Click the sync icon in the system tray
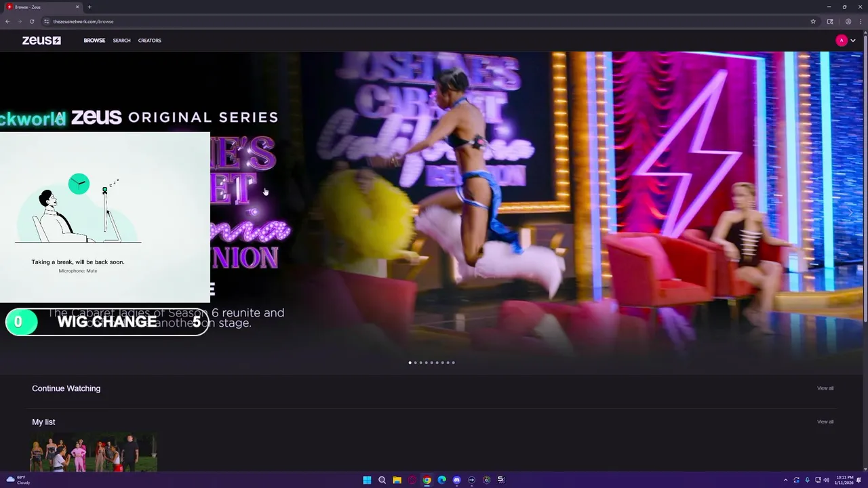The width and height of the screenshot is (868, 488). click(x=797, y=480)
